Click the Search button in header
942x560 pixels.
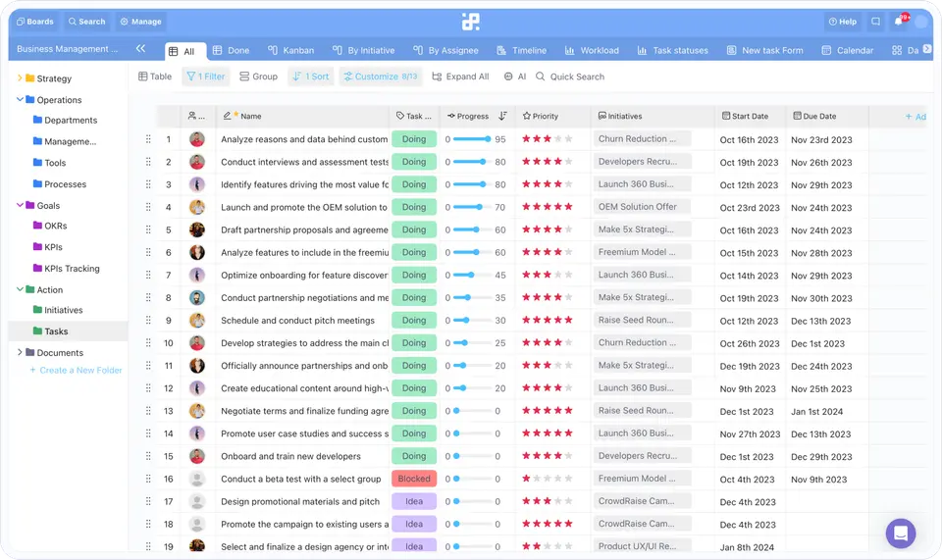(86, 22)
